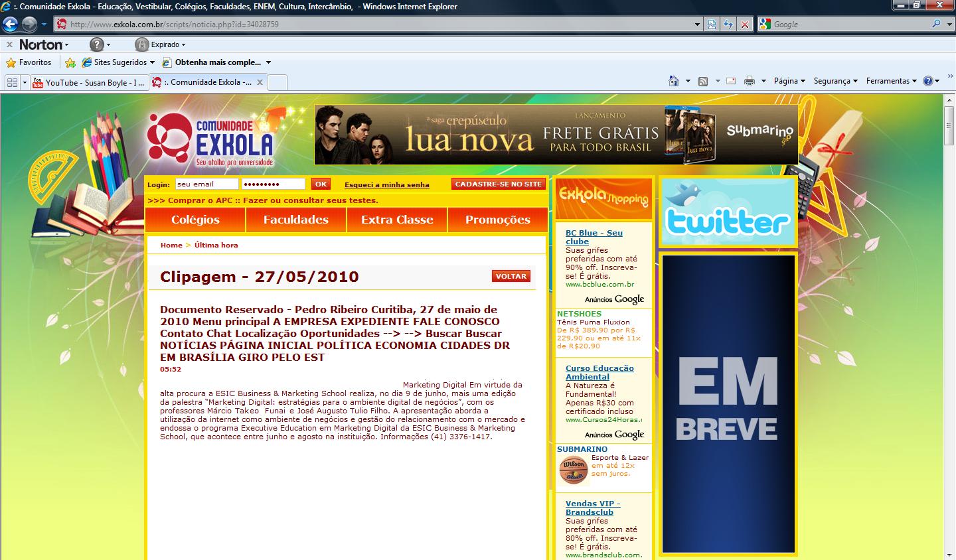Open the 'BC Blue - Seu clube' ad link
The height and width of the screenshot is (560, 956).
click(594, 237)
